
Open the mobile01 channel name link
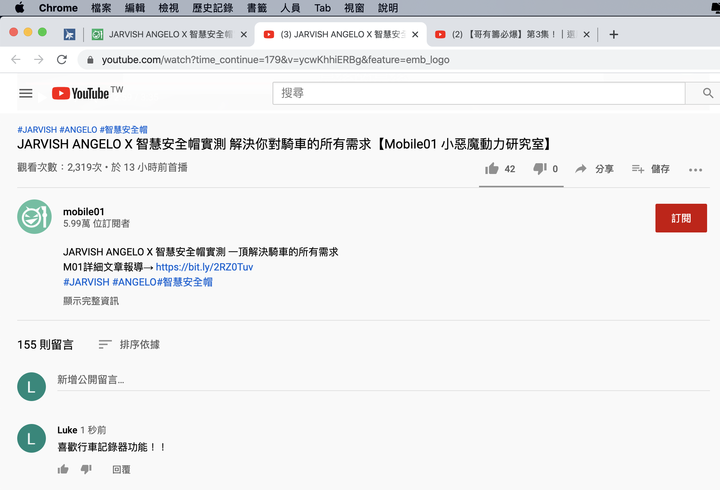pyautogui.click(x=84, y=212)
